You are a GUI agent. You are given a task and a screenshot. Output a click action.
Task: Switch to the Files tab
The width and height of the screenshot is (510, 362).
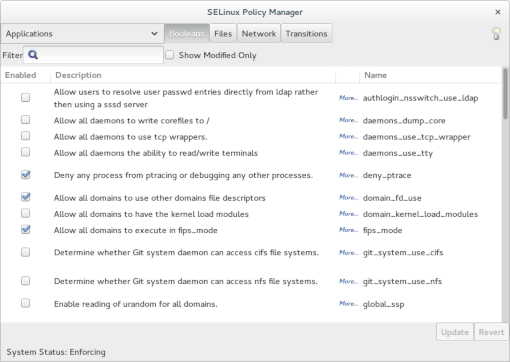coord(223,33)
